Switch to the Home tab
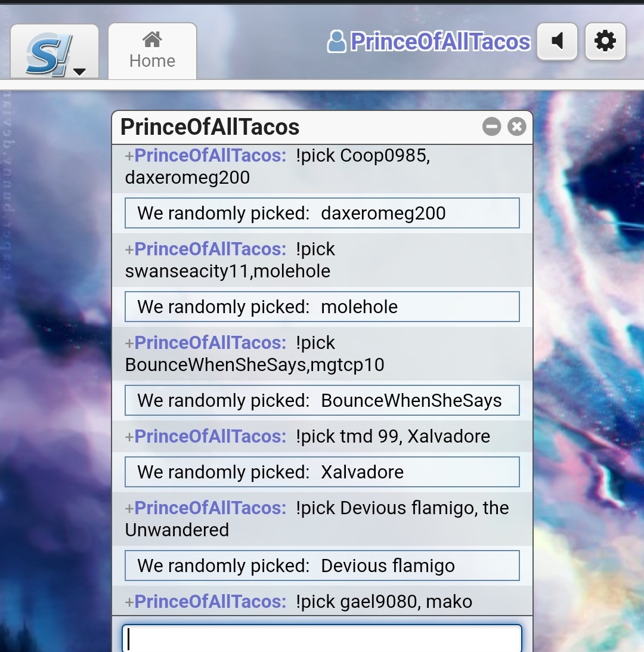Viewport: 644px width, 652px height. coord(152,51)
